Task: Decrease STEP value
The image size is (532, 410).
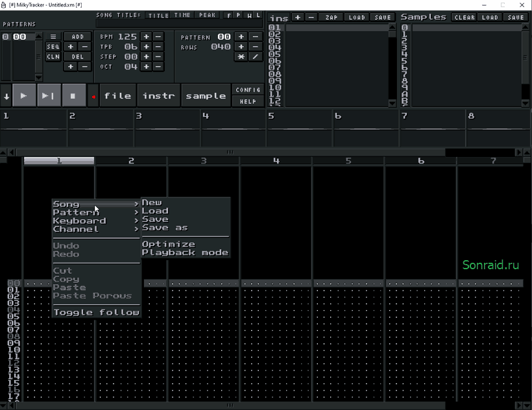Action: coord(158,56)
